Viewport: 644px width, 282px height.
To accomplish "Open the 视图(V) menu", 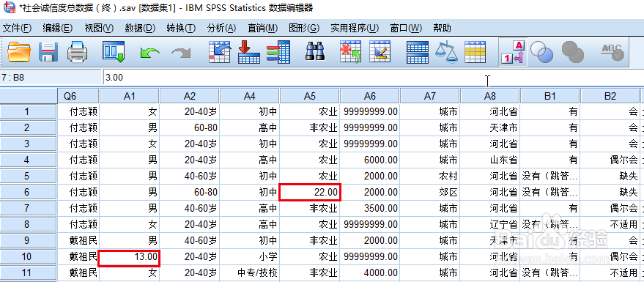I will 99,28.
